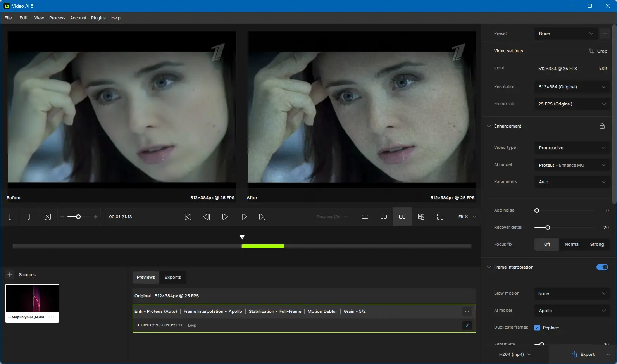The image size is (617, 364).
Task: Switch to the Exports tab
Action: (x=173, y=277)
